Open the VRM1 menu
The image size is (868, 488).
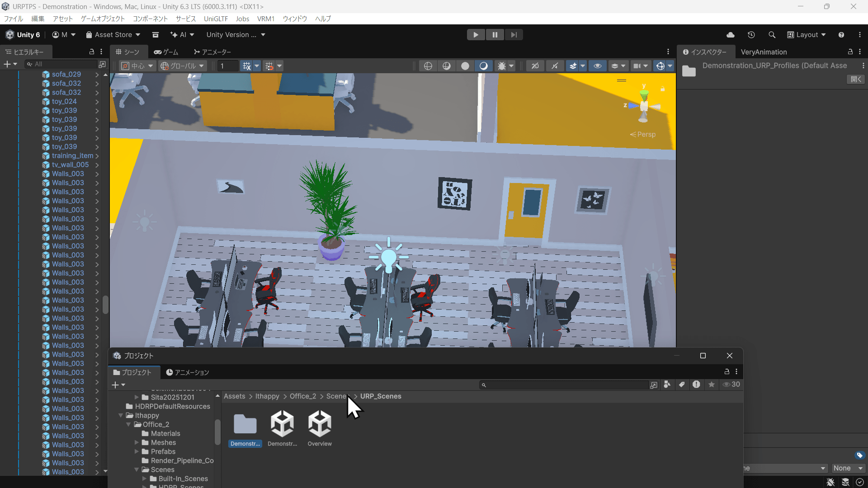(266, 19)
